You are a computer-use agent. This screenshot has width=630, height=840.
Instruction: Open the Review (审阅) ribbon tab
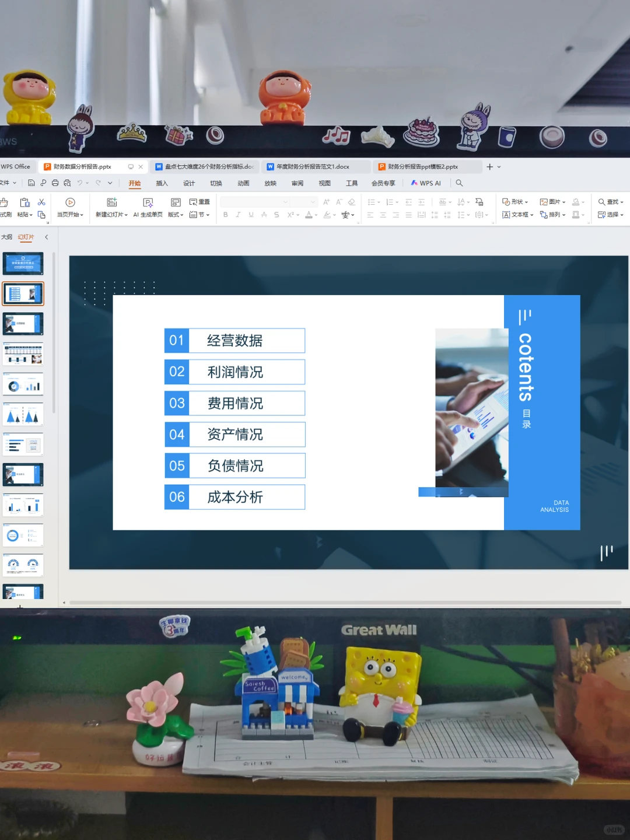point(297,183)
